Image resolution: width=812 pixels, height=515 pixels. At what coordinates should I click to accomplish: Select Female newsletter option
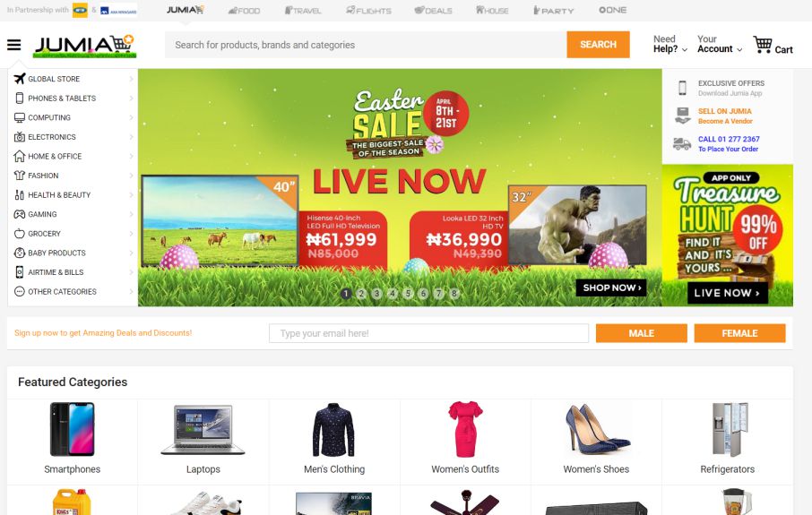coord(739,333)
